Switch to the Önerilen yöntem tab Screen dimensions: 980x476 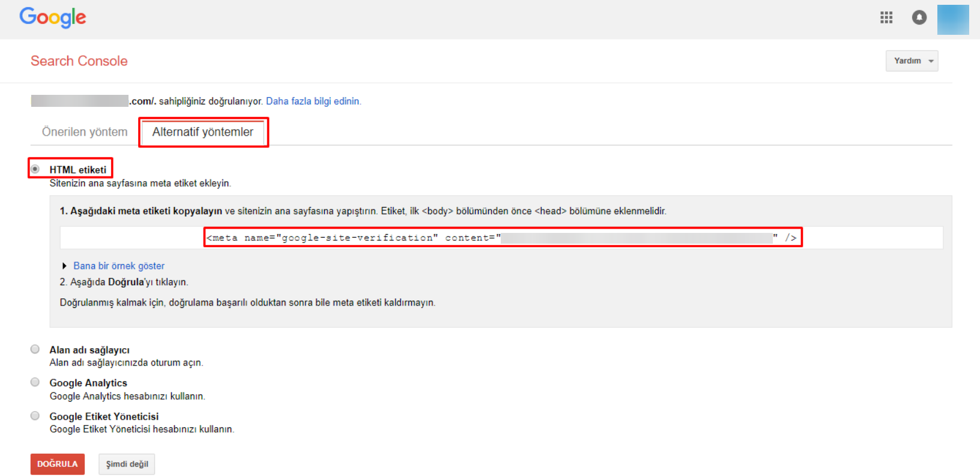point(85,132)
